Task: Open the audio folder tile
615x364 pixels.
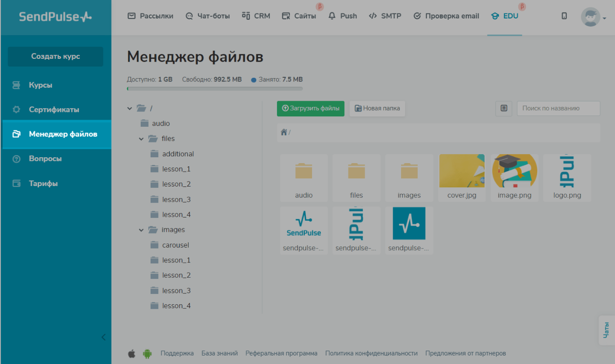Action: (304, 178)
